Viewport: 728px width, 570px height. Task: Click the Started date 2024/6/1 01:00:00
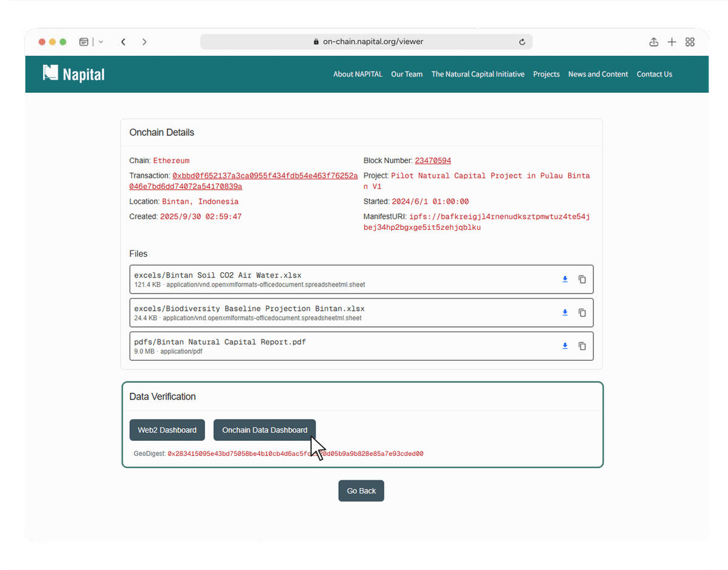pos(430,201)
